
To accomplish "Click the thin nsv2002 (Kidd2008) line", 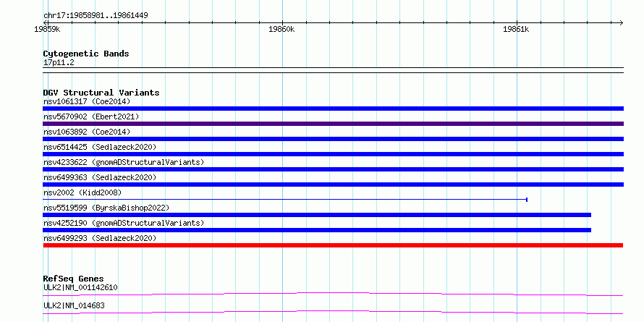I will (285, 200).
